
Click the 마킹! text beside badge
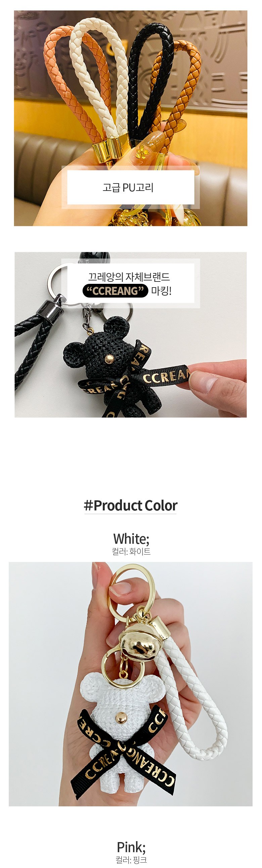pos(162,291)
